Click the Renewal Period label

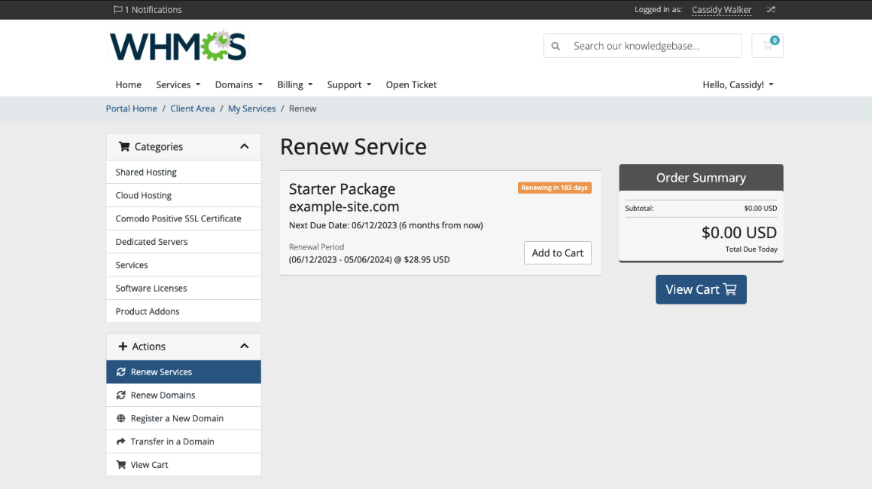click(x=316, y=247)
